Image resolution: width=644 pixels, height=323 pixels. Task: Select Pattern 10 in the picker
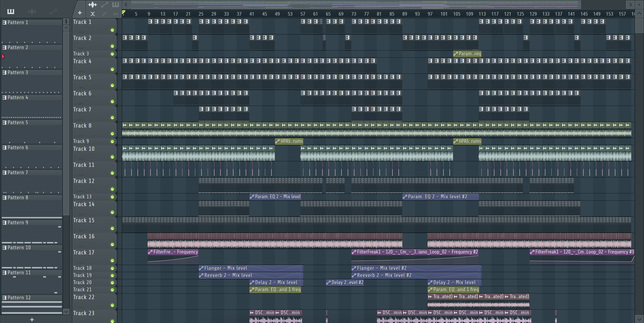32,247
